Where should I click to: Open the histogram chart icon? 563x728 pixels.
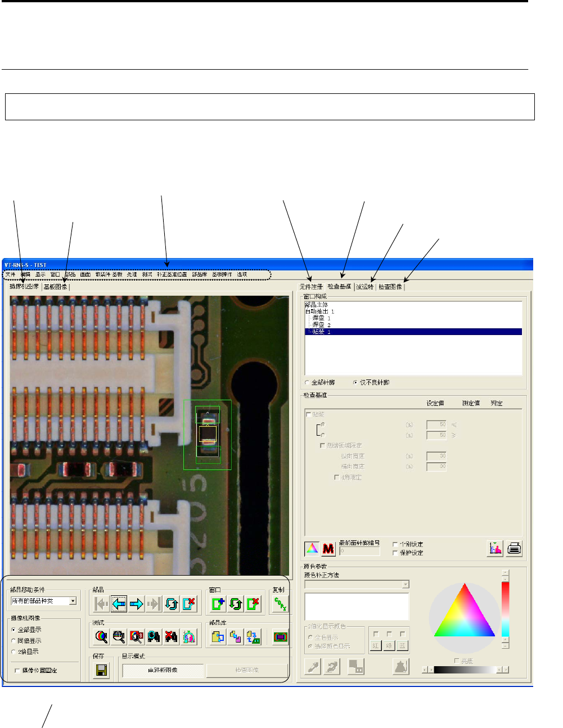[495, 548]
